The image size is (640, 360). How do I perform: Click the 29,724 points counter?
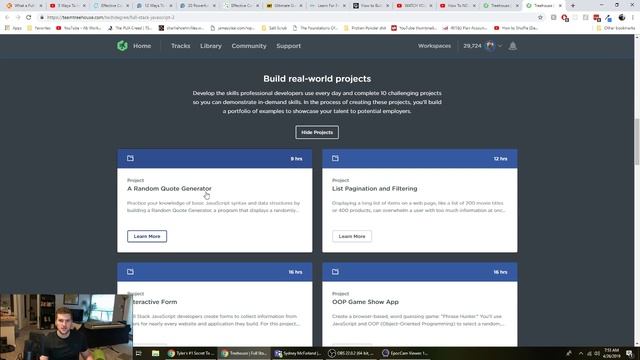[472, 46]
